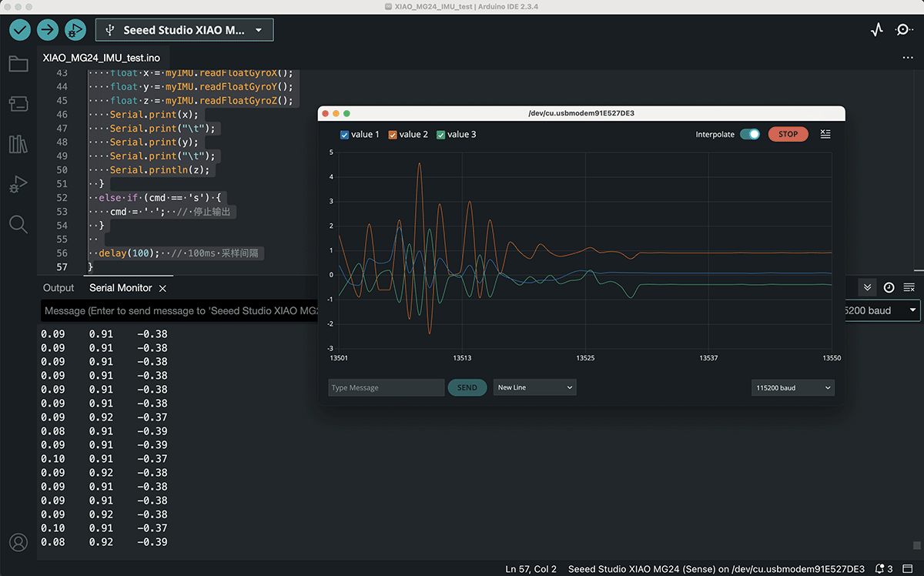Open the account profile icon in sidebar
The height and width of the screenshot is (576, 924).
18,543
